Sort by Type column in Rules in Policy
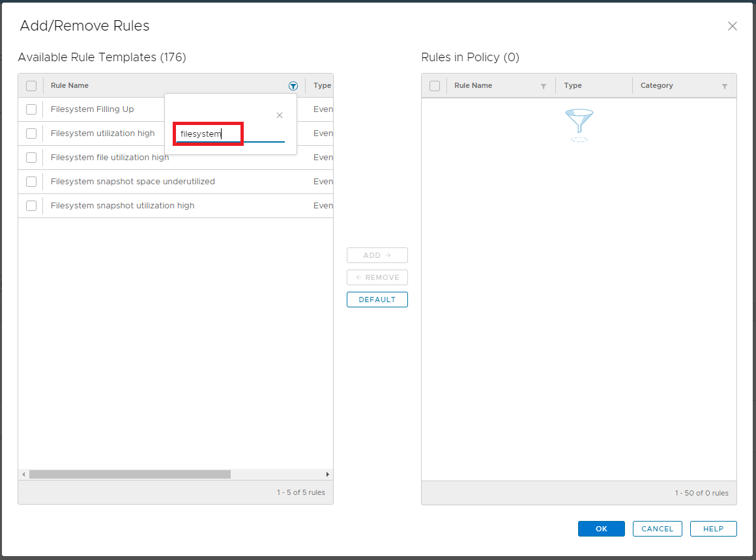Screen dimensions: 756x560 pos(573,85)
